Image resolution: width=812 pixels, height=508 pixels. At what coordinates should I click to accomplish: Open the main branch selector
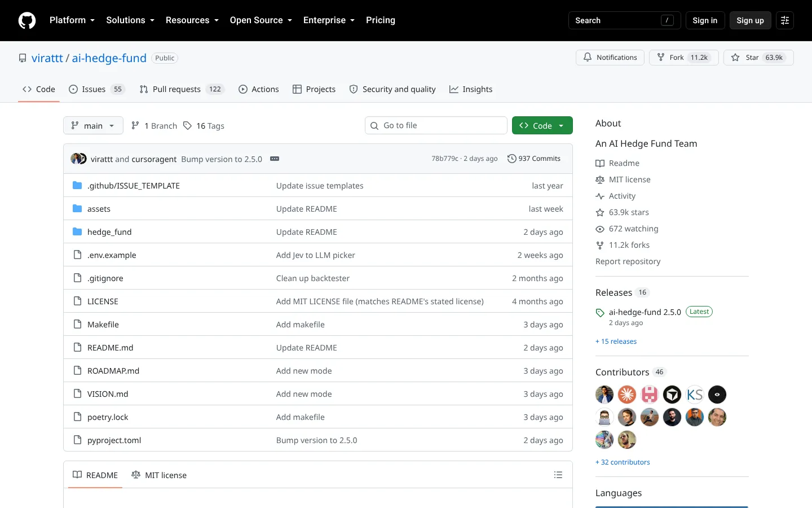tap(93, 125)
